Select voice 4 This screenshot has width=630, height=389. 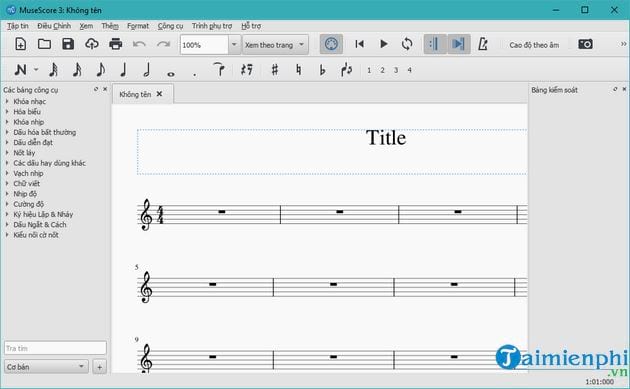409,70
